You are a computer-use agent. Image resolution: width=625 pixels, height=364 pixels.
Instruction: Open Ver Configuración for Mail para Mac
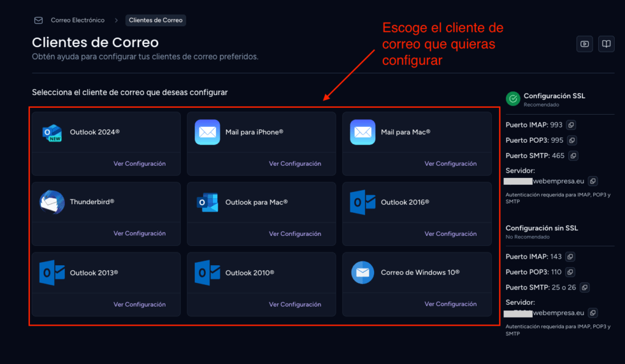point(450,163)
